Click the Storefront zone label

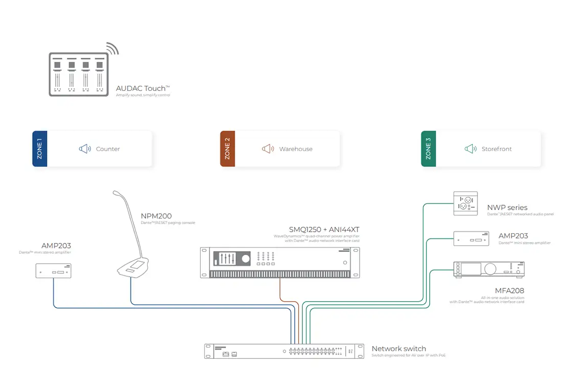click(496, 149)
